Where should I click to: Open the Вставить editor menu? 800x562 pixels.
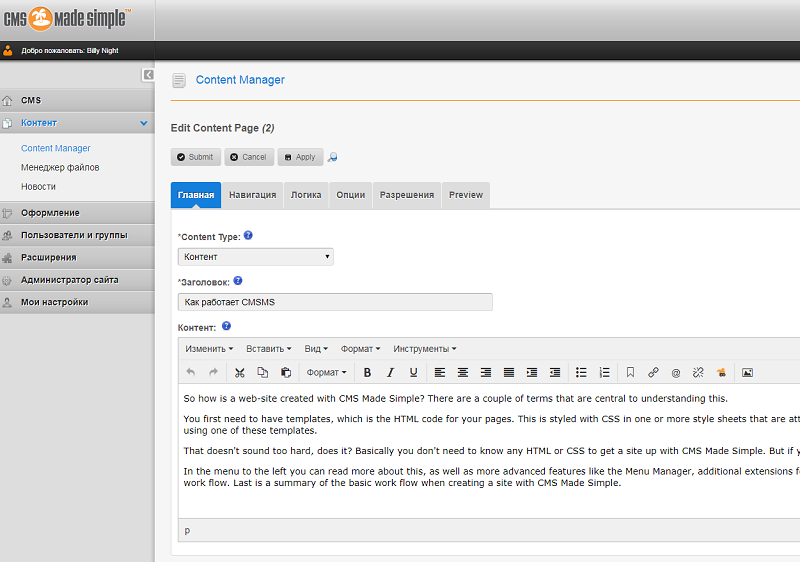268,349
